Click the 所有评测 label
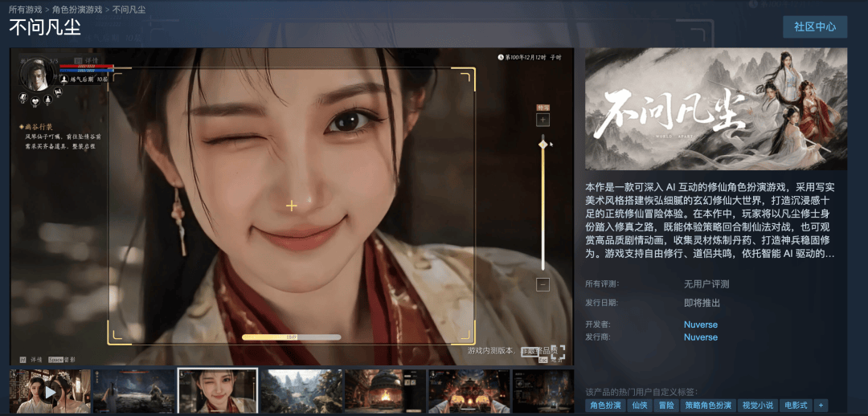Screen dimensions: 868x416 (x=602, y=284)
